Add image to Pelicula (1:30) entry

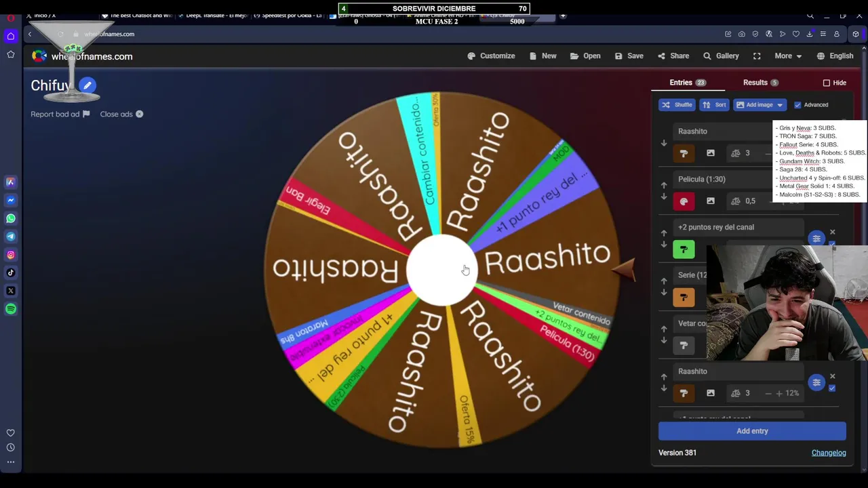(x=711, y=201)
